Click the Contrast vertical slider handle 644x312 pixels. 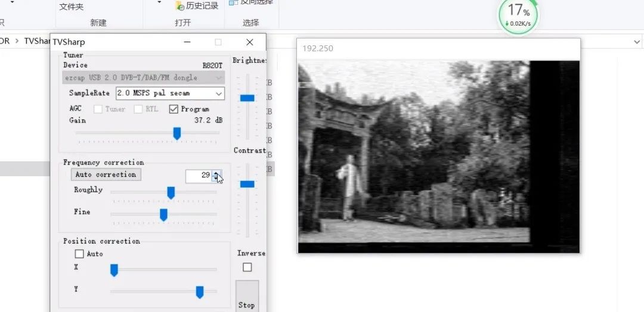247,184
